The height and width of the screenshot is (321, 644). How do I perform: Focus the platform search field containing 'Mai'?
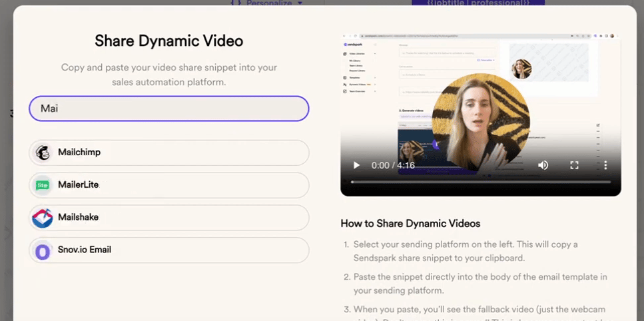[x=168, y=109]
